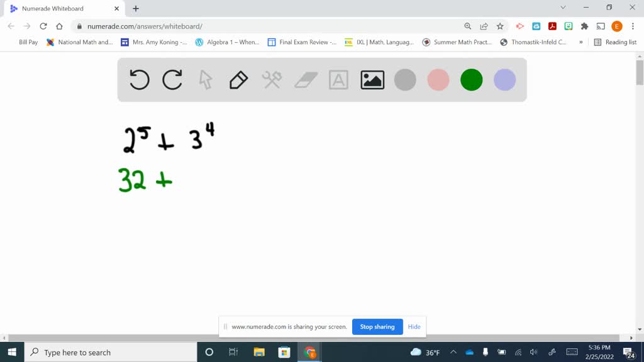This screenshot has width=644, height=362.
Task: Click the Redo icon on the whiteboard toolbar
Action: click(172, 80)
